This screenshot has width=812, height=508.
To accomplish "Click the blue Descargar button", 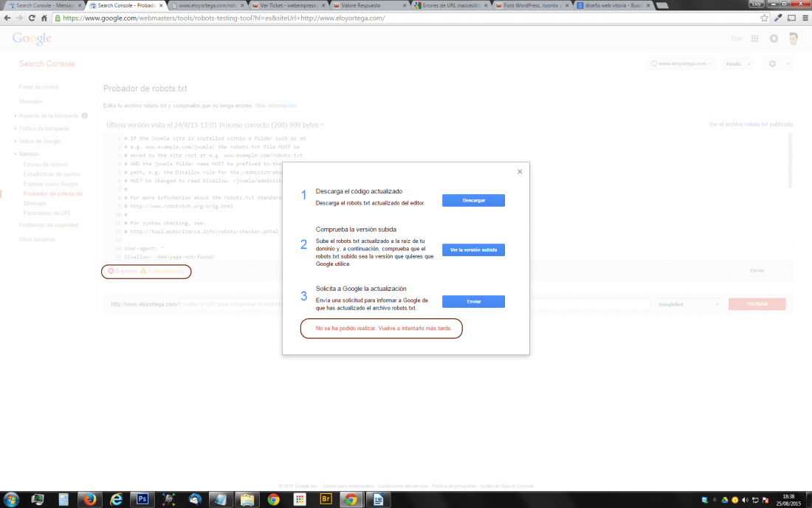I will 473,200.
